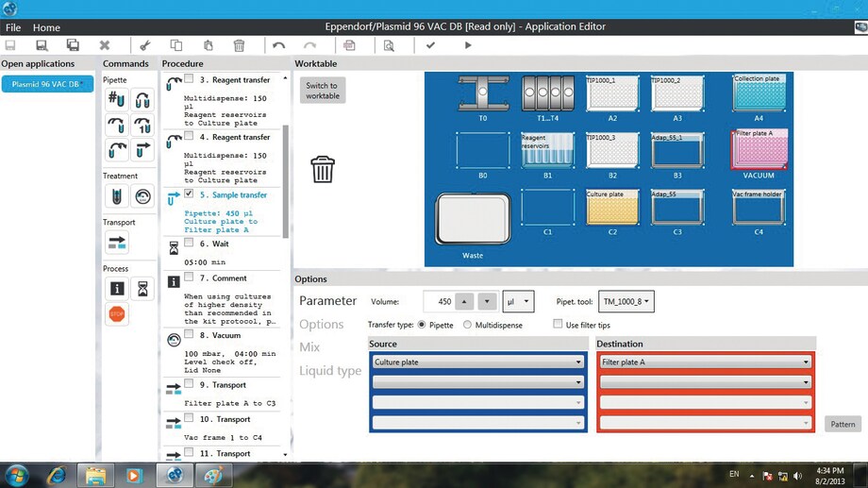868x488 pixels.
Task: Decrease volume with the down arrow
Action: pyautogui.click(x=487, y=301)
